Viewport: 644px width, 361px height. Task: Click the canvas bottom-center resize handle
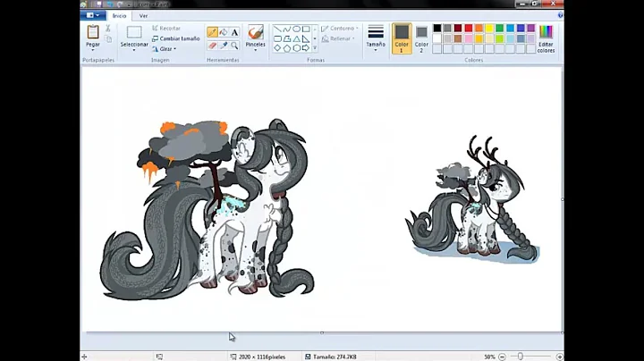322,332
